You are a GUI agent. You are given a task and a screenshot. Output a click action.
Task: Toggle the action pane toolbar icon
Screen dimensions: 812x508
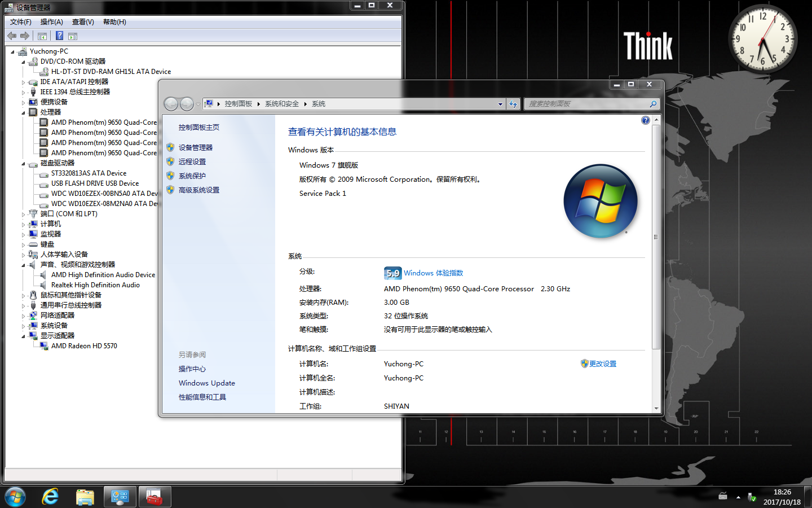(73, 36)
